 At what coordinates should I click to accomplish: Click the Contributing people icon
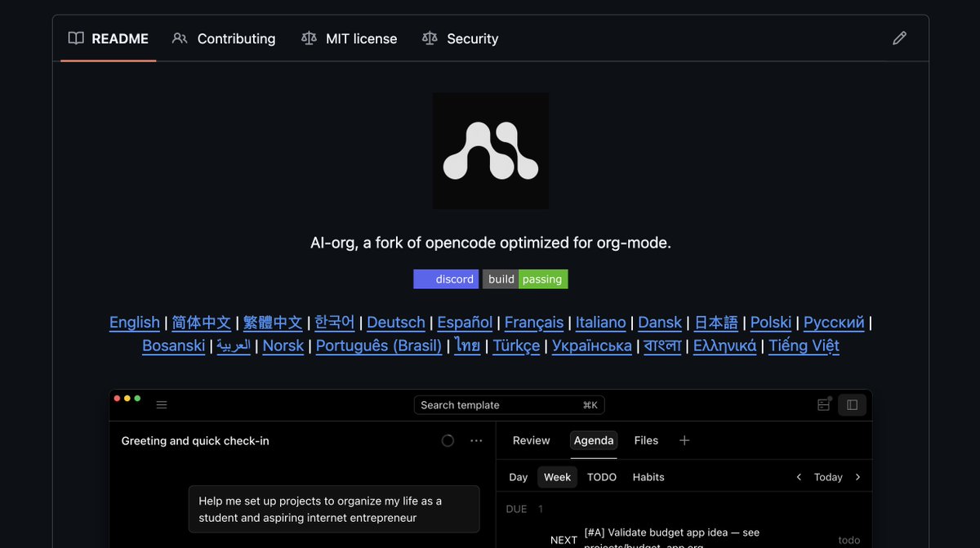coord(180,38)
